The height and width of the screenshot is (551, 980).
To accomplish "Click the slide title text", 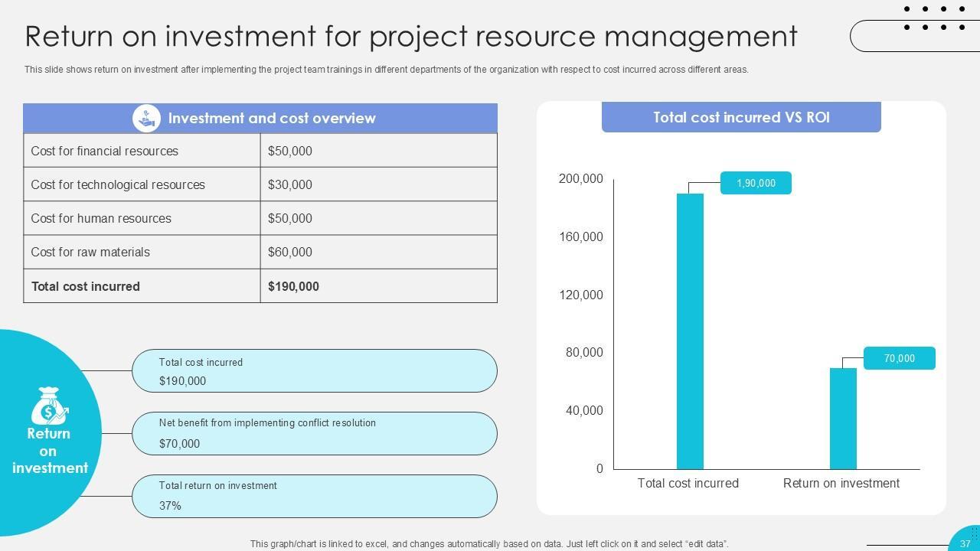I will 411,36.
